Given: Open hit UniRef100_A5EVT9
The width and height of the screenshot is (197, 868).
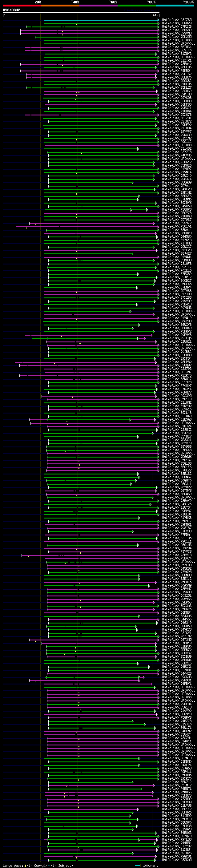Looking at the screenshot, I should (177, 819).
